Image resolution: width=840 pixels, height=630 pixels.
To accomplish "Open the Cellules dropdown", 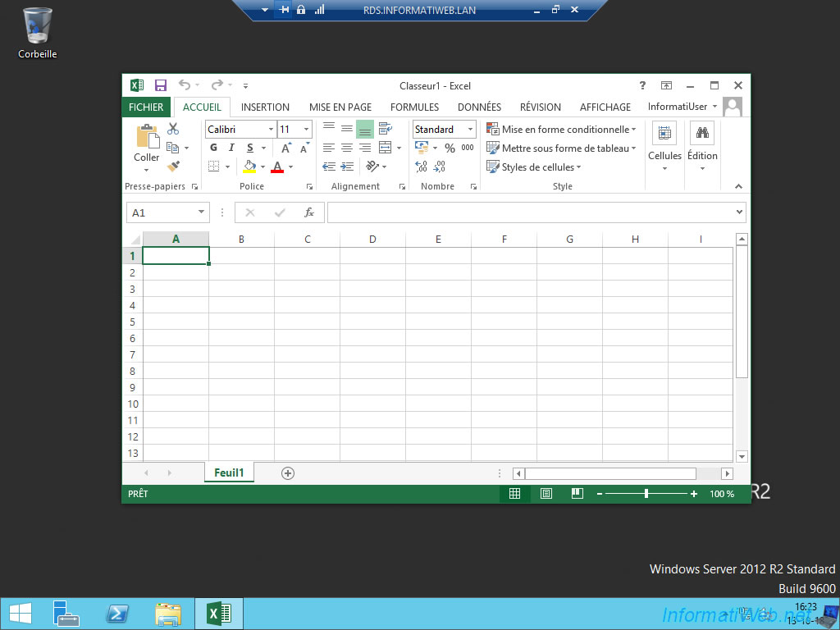I will (x=664, y=148).
